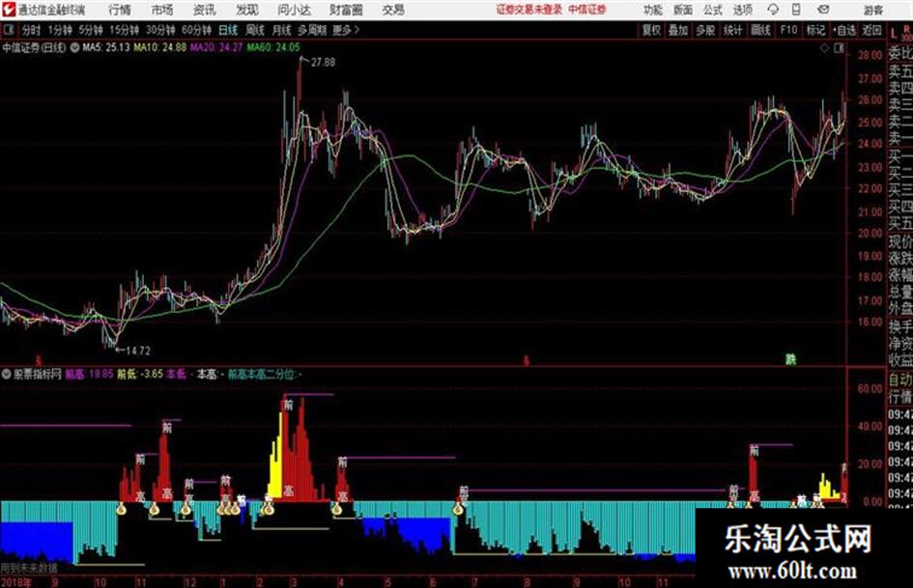This screenshot has width=913, height=588.
Task: Open the mail envelope icon
Action: [823, 10]
